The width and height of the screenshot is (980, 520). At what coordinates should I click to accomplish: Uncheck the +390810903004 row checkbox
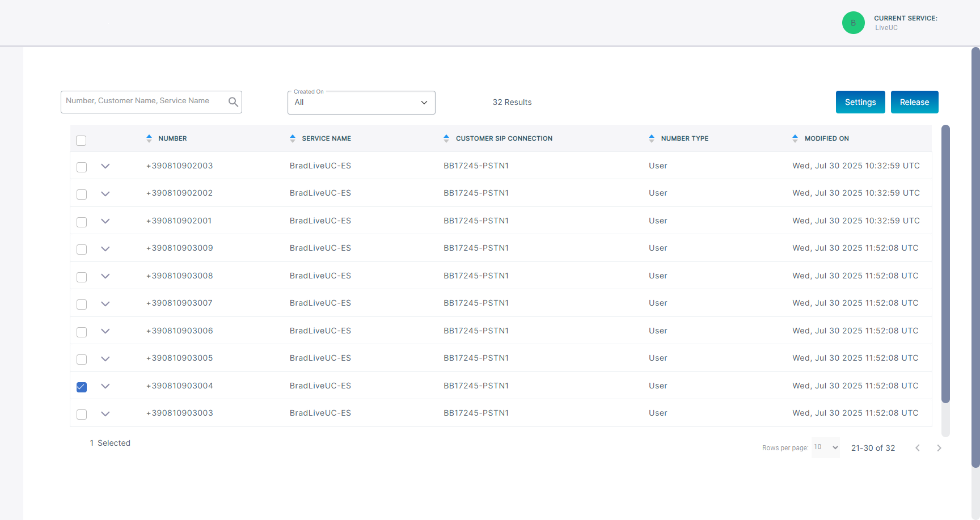[82, 387]
